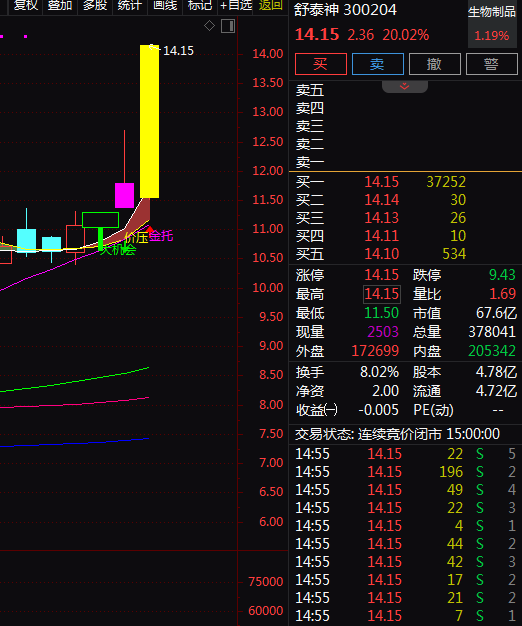
Task: Click the yellow 价压 signal label
Action: 136,238
